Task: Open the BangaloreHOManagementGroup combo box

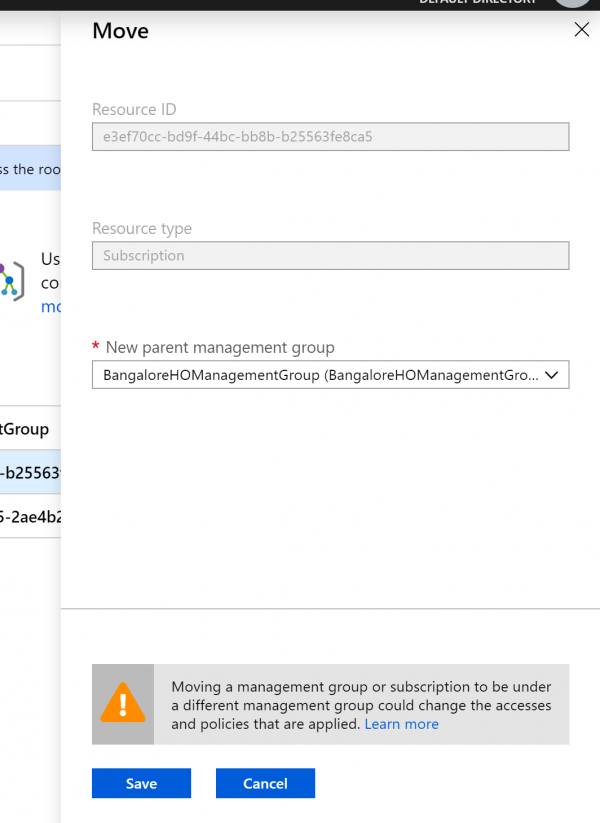Action: pos(320,375)
